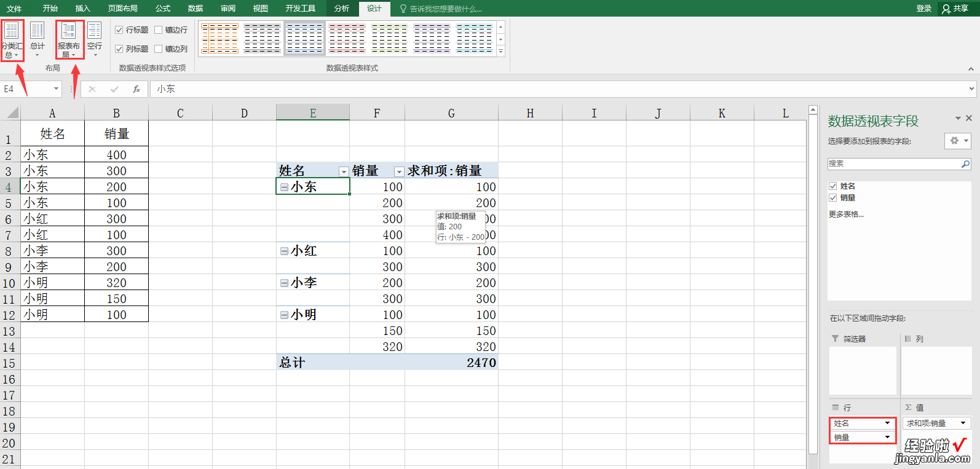Open the 分类汇总 subtotals layout button
The width and height of the screenshot is (980, 469).
(12, 40)
